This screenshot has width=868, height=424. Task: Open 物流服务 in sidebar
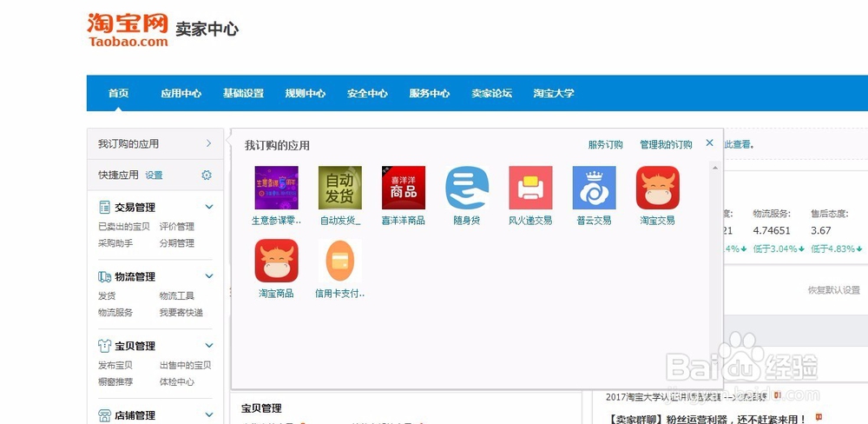[115, 313]
